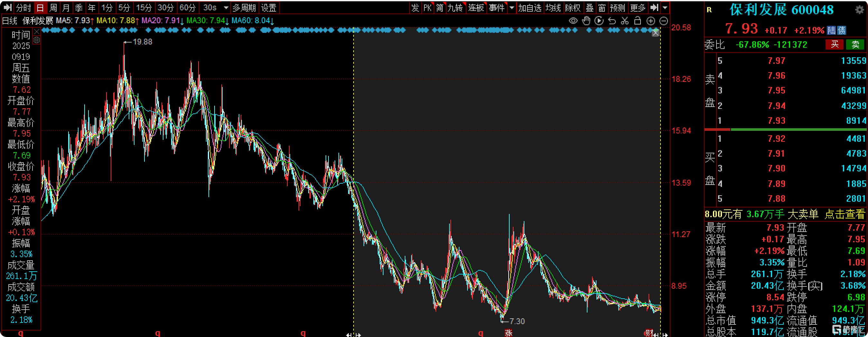Click the 发 toolbar button
Image resolution: width=868 pixels, height=337 pixels.
[x=415, y=8]
